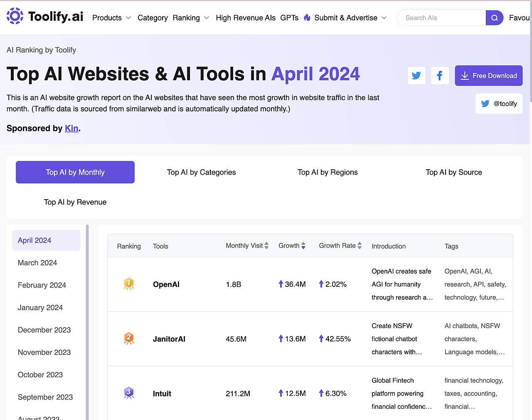Click the 'AI Ranking by Toolify' breadcrumb text
The image size is (532, 420).
[x=41, y=50]
